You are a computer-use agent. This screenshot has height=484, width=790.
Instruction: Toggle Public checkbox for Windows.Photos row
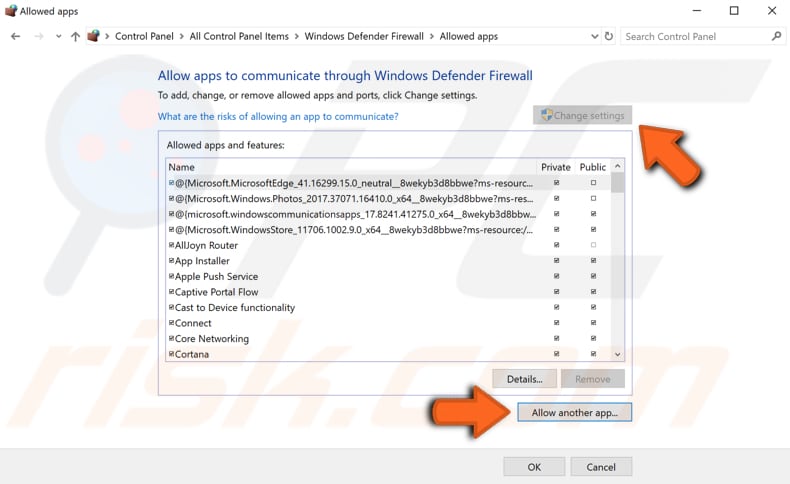(x=594, y=198)
